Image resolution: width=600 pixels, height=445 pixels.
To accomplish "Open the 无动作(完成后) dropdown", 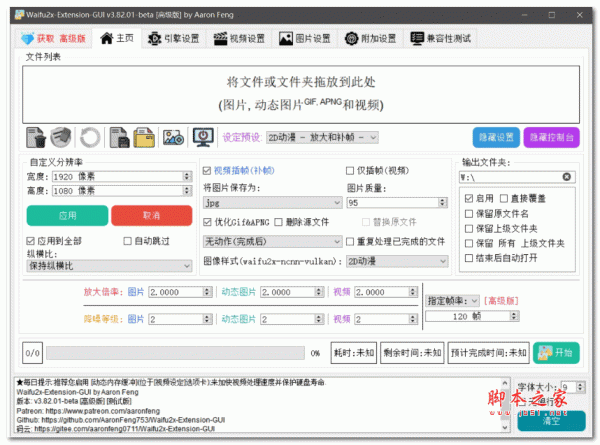I will click(x=272, y=241).
